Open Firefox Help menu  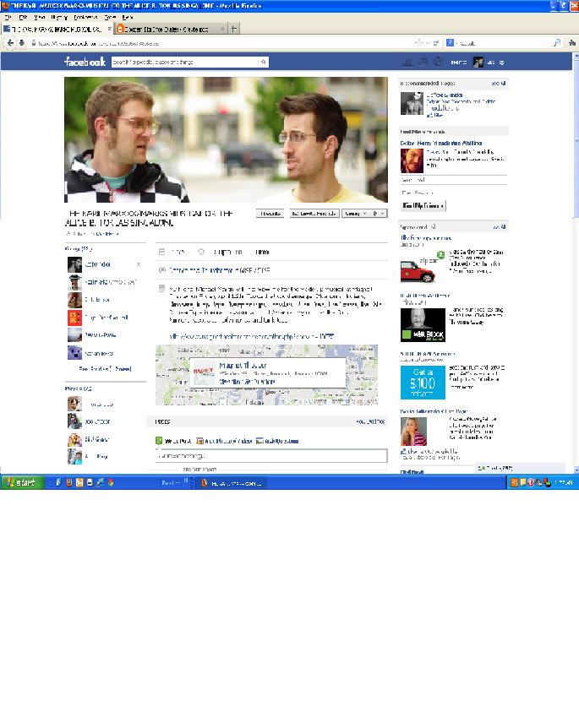pos(128,17)
